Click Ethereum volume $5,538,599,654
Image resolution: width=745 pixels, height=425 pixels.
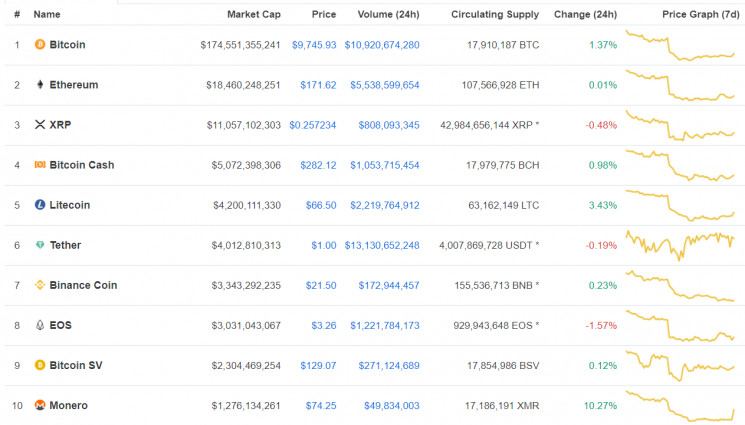[385, 85]
